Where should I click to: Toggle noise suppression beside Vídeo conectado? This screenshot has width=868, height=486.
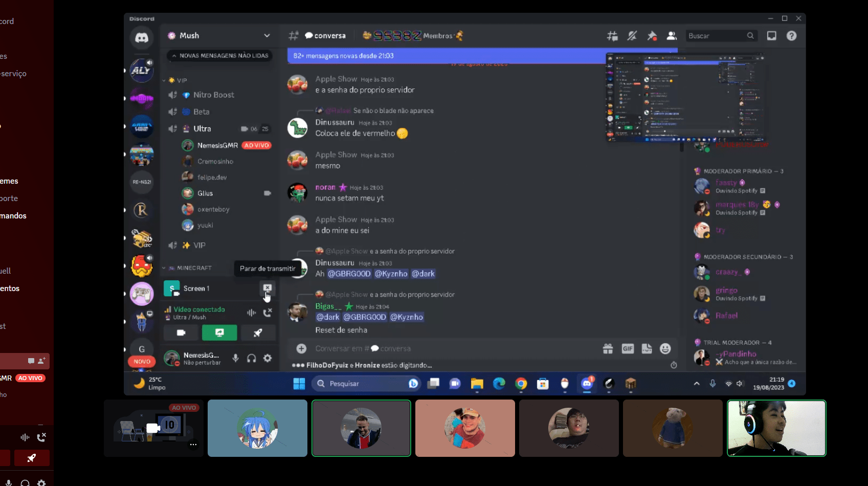click(x=251, y=313)
